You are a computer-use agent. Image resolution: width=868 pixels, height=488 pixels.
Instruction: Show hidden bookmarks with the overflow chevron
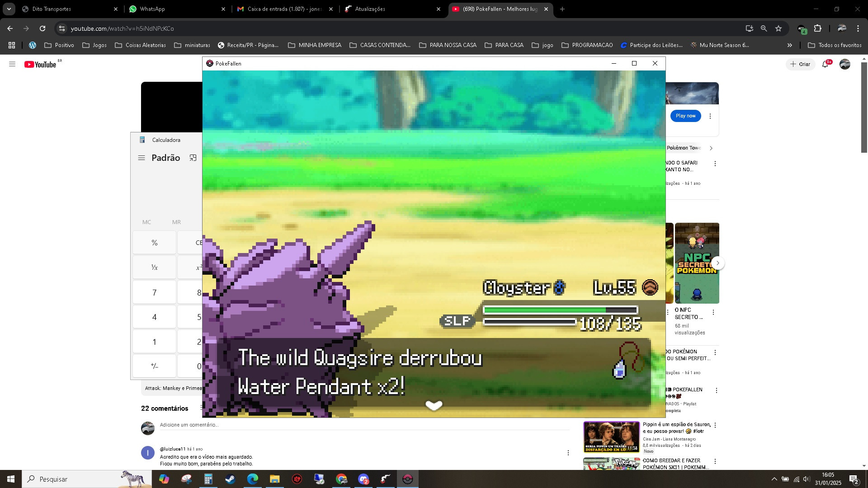789,45
